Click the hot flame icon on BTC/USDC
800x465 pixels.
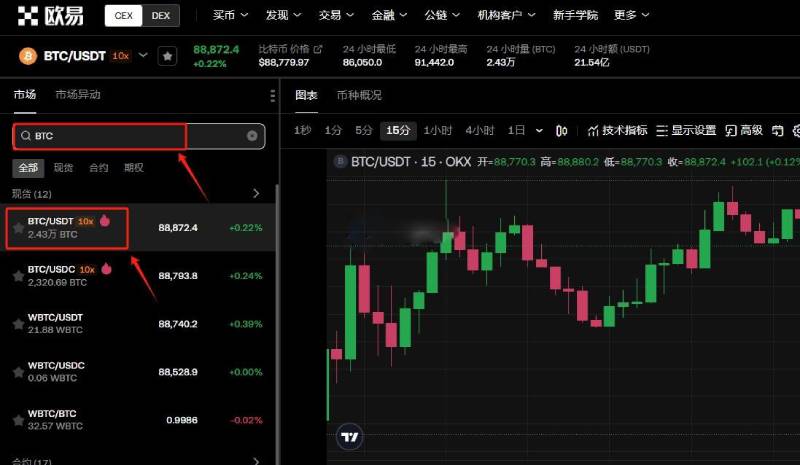coord(106,268)
